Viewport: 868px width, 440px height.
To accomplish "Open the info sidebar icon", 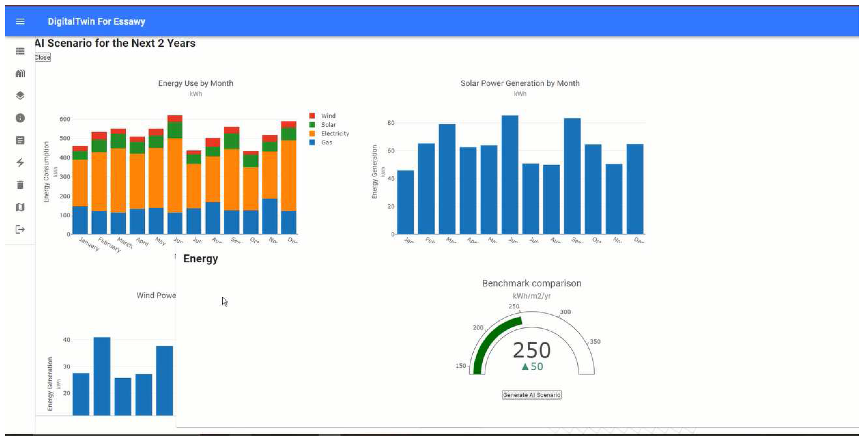I will [20, 118].
